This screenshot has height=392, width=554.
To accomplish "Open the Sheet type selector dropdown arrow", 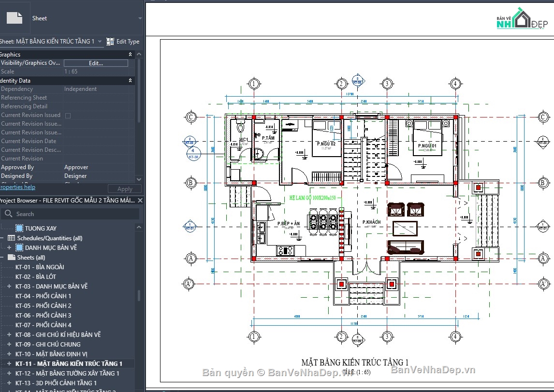I will (140, 18).
